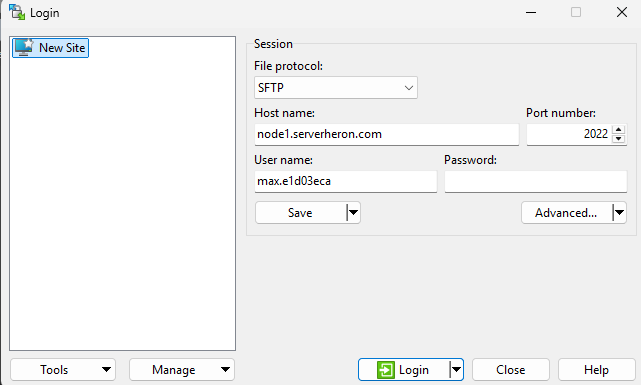Open the File protocol SFTP dropdown

(x=336, y=87)
